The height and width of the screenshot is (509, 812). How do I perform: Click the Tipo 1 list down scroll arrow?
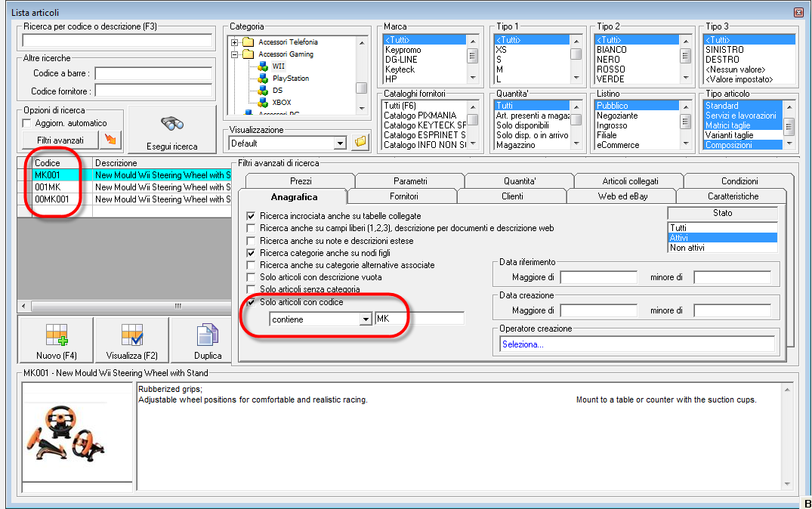[576, 78]
